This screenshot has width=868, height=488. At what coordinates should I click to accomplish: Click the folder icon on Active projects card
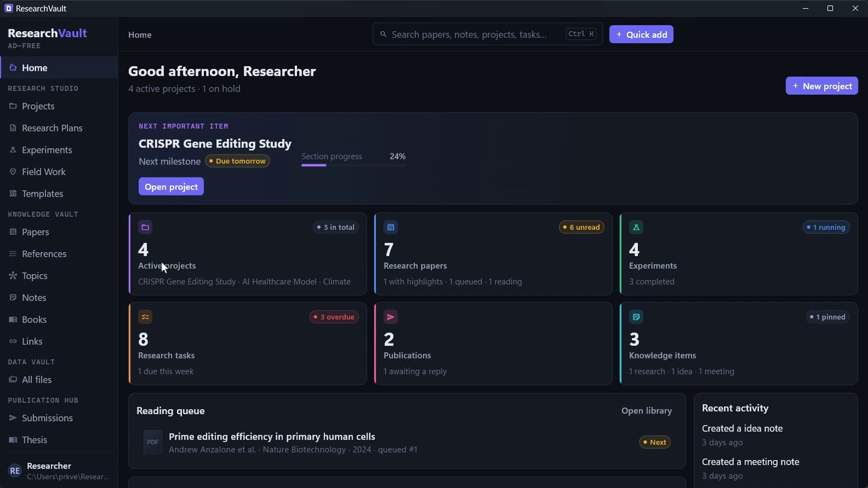point(145,227)
